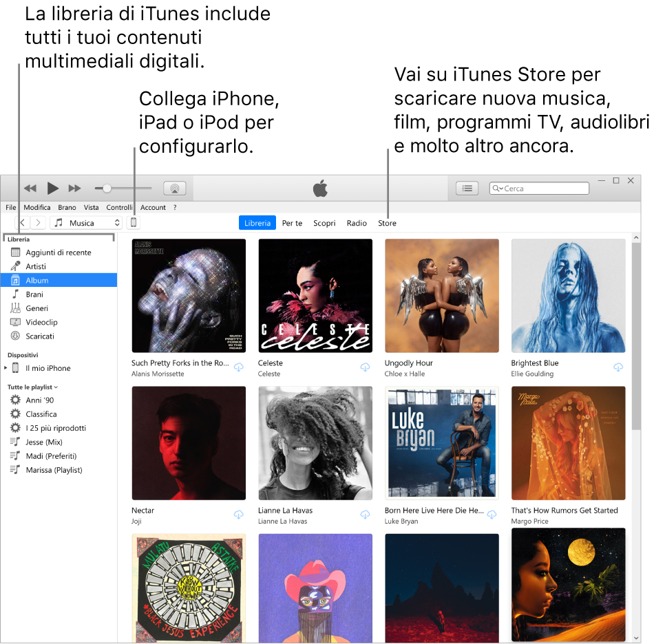Switch to the Libreria tab
Image resolution: width=654 pixels, height=644 pixels.
(x=257, y=223)
